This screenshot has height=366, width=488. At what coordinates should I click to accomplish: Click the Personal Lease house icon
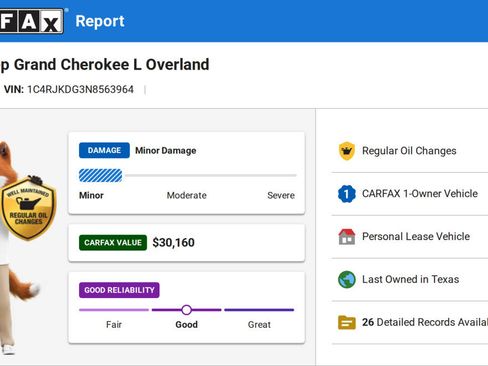(347, 237)
